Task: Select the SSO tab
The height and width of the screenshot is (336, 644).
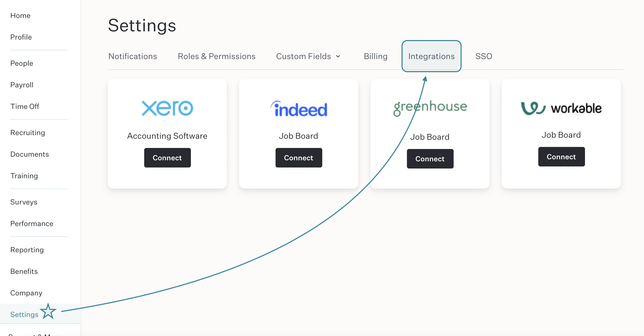Action: (484, 56)
